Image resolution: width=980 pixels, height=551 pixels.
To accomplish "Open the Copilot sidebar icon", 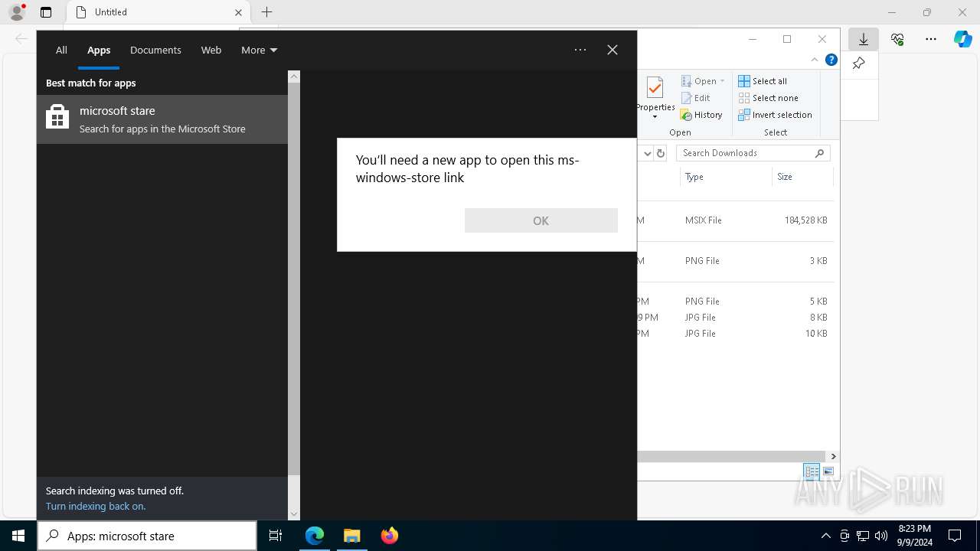I will (962, 39).
